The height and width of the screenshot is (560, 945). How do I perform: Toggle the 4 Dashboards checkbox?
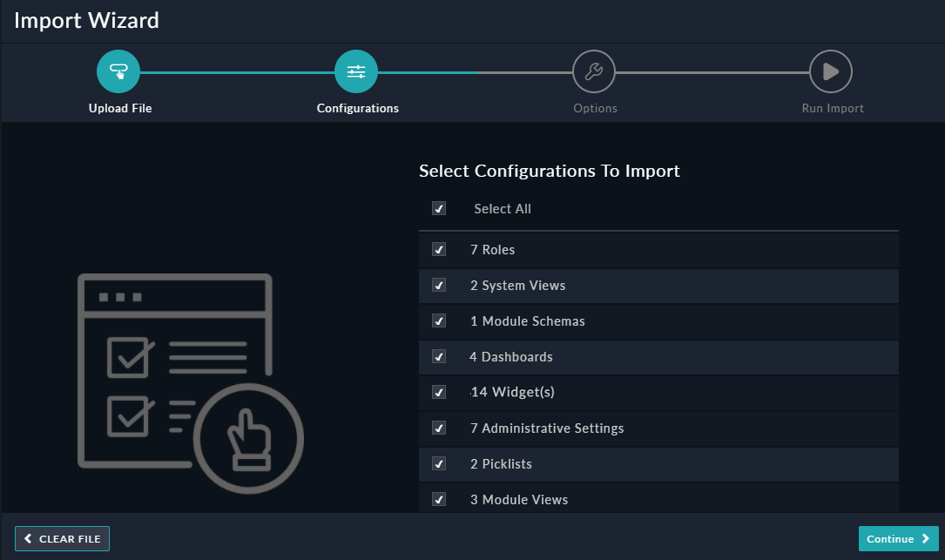tap(439, 356)
